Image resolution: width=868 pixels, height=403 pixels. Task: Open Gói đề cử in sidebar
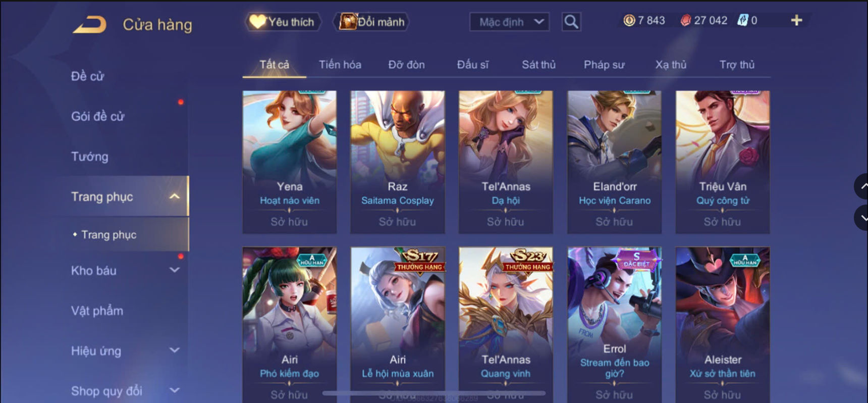[97, 116]
